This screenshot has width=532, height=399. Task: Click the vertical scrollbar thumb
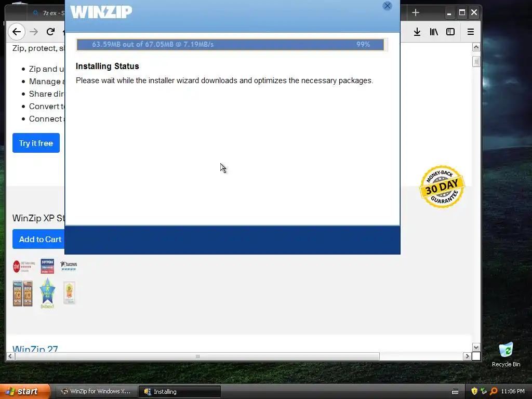pos(476,62)
